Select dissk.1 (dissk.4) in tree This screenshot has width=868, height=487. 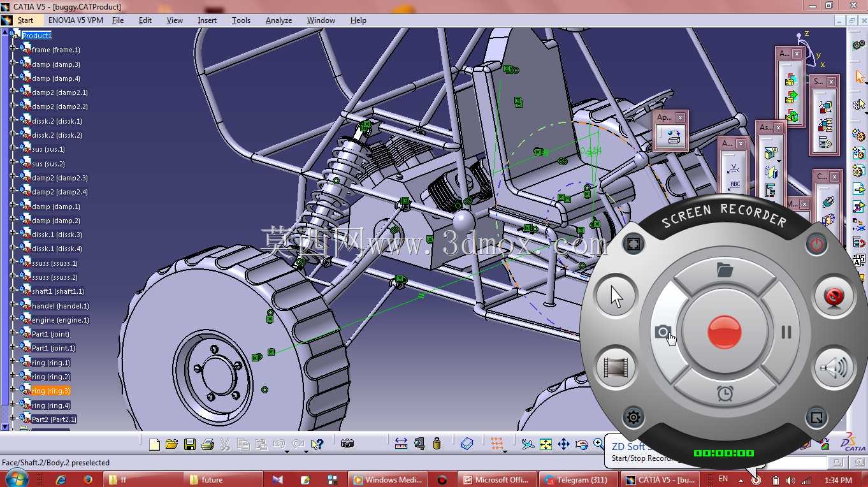[x=57, y=249]
